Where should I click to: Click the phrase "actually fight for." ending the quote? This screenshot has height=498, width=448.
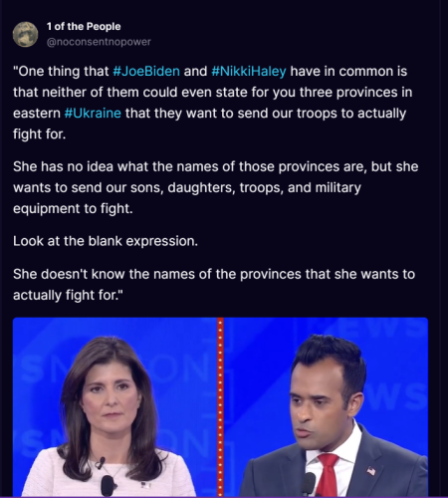(x=68, y=295)
